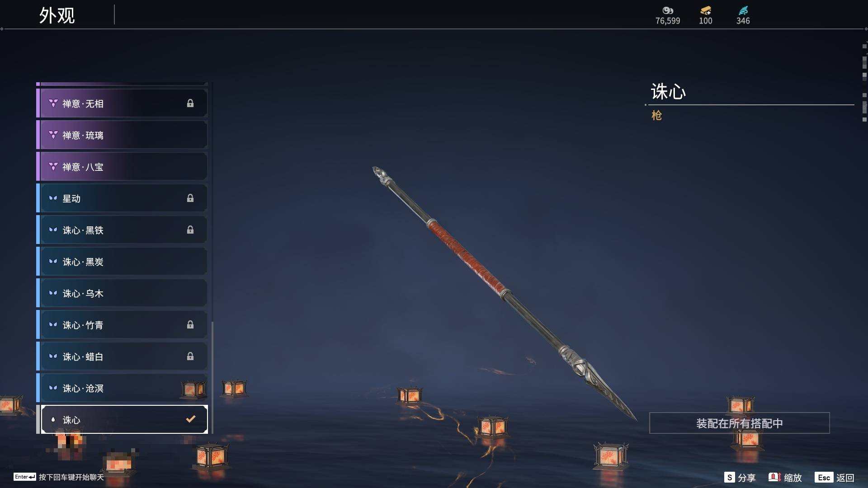Click the 缩放 zoom mouse icon
The height and width of the screenshot is (488, 868).
[x=774, y=477]
